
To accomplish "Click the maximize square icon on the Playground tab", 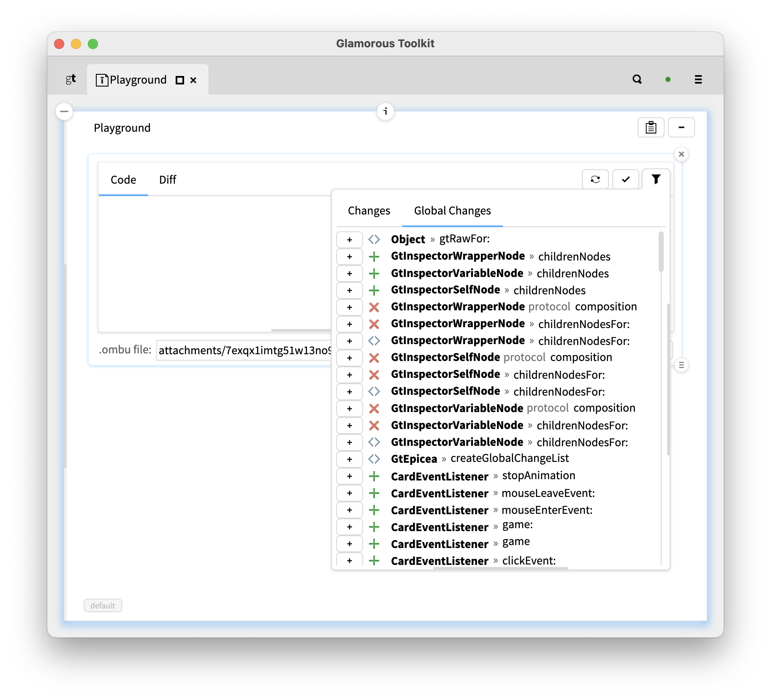I will click(x=179, y=80).
